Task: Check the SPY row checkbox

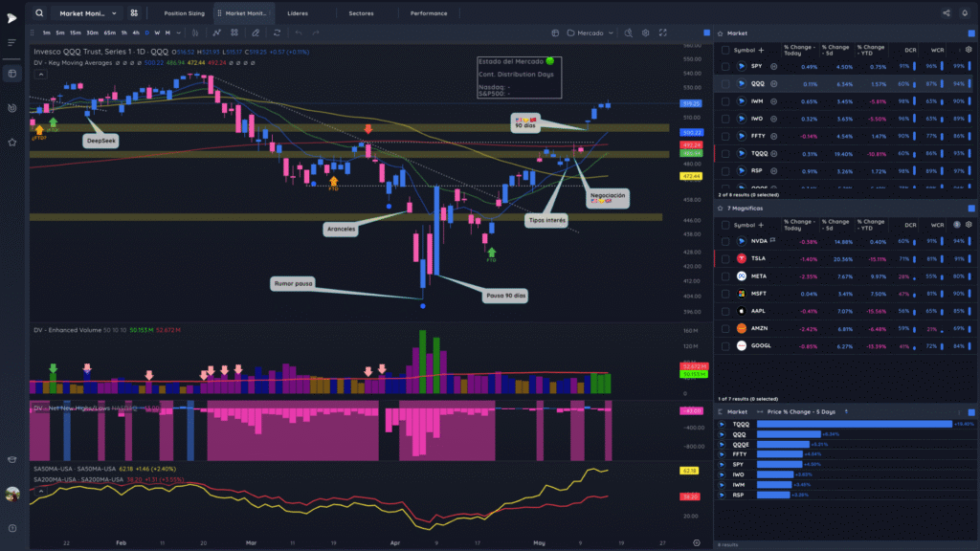Action: (725, 66)
